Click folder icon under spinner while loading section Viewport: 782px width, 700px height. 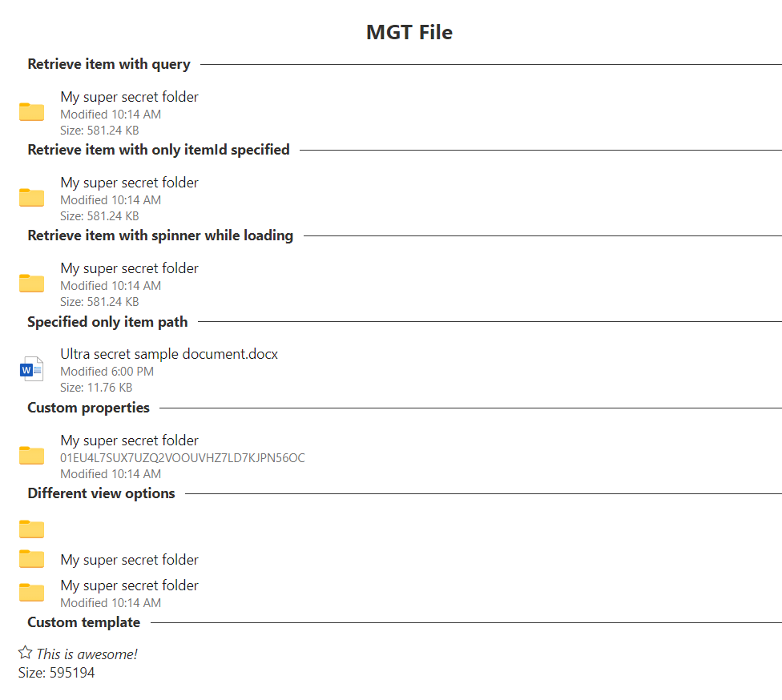point(32,284)
